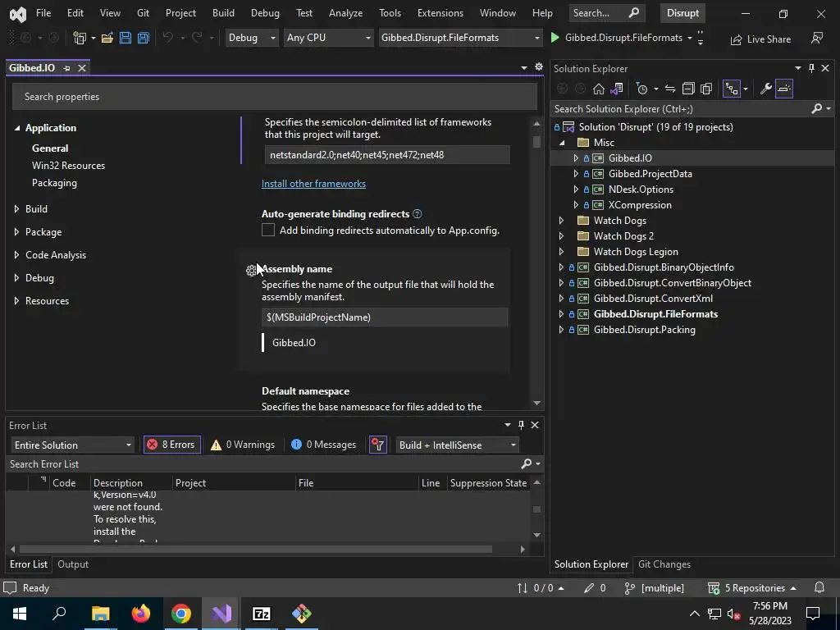Pin the Error List panel
Viewport: 840px width, 630px height.
tap(521, 425)
